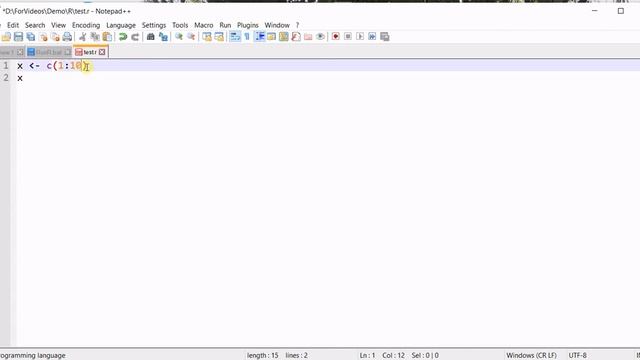Open Find with binoculars icon

pyautogui.click(x=151, y=37)
